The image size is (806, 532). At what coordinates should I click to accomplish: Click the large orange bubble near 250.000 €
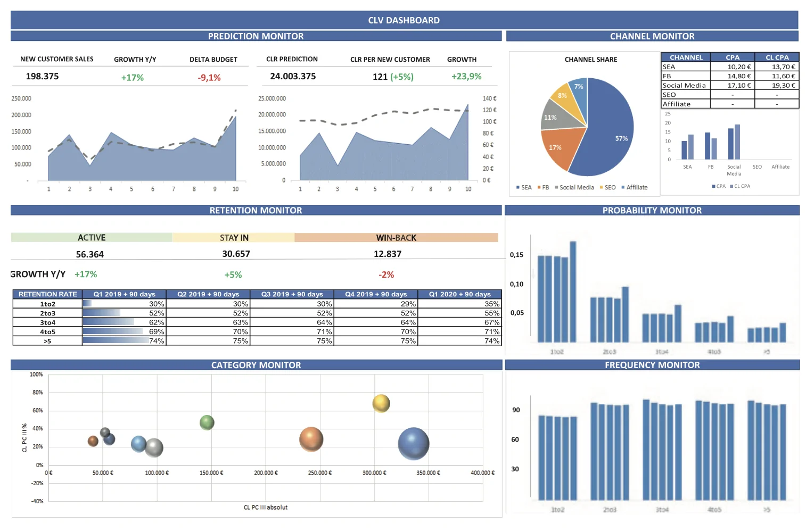311,439
